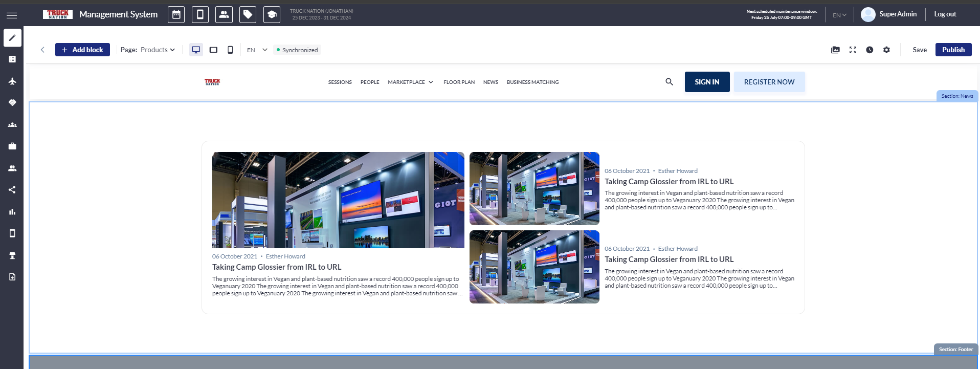Open the media gallery icon
980x369 pixels.
pyautogui.click(x=835, y=50)
